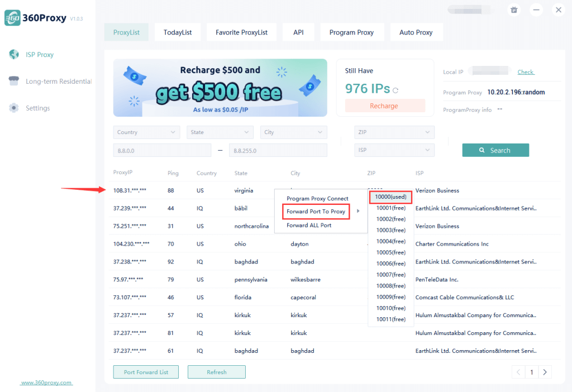The width and height of the screenshot is (572, 392).
Task: Select the proxy row 73.107.***.***
Action: [x=335, y=297]
